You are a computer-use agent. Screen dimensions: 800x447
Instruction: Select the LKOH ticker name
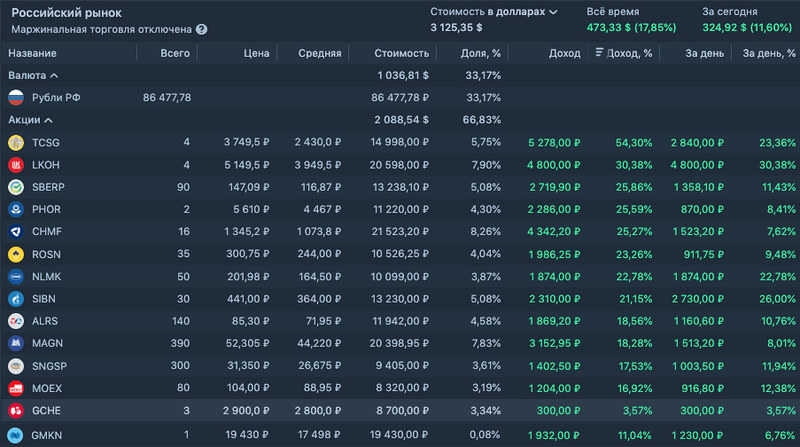45,165
